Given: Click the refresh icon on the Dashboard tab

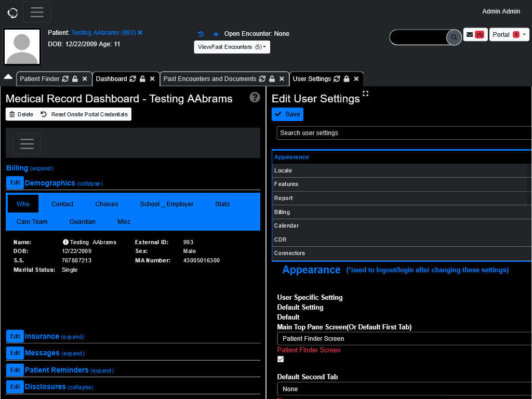Looking at the screenshot, I should [x=132, y=78].
